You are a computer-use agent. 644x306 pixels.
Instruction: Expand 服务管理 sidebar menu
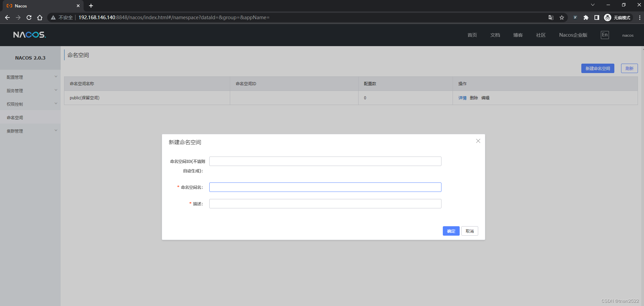tap(30, 91)
